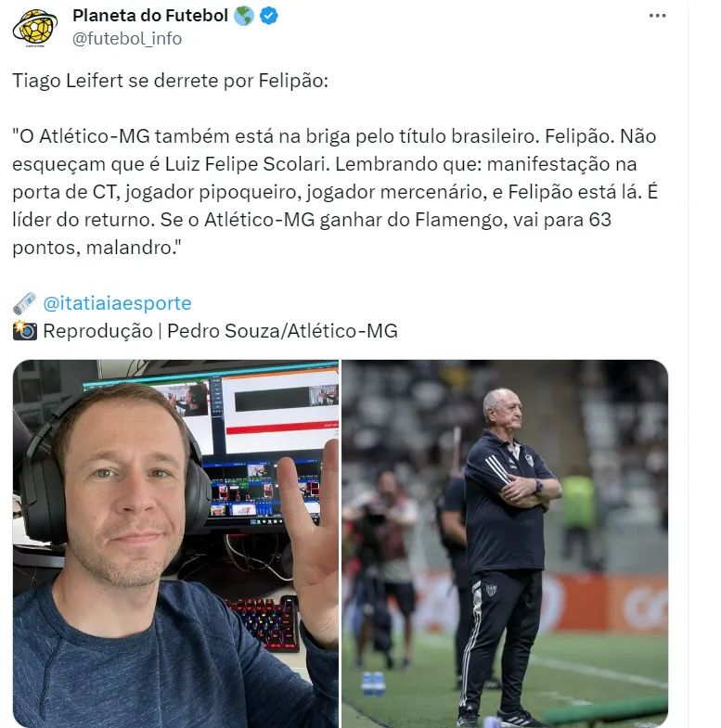721x728 pixels.
Task: Open the photo of coach with crossed arms
Action: (505, 543)
